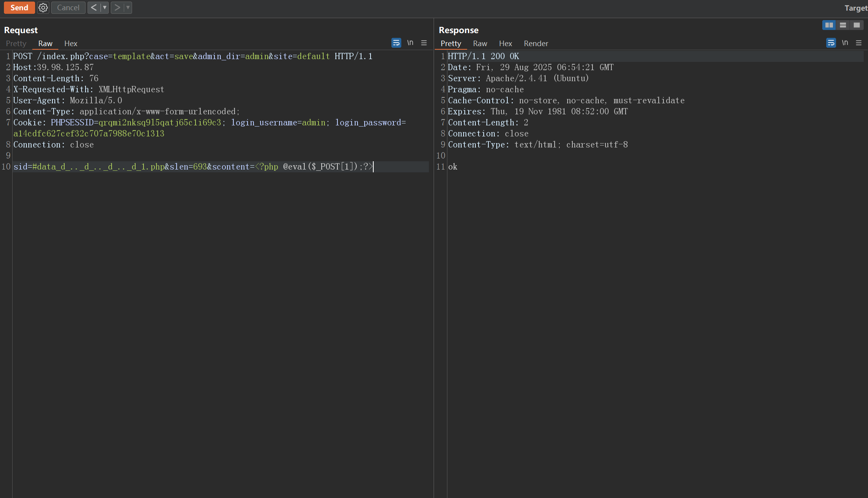
Task: Switch to top-bottom layout view
Action: (843, 25)
